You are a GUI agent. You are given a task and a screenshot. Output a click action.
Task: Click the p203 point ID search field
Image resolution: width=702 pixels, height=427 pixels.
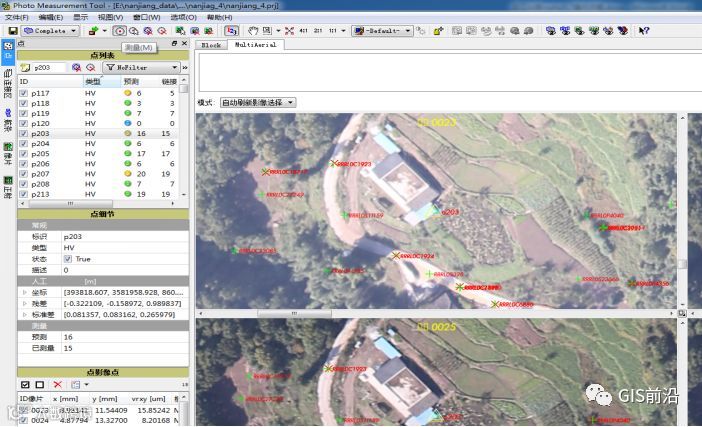[x=48, y=68]
